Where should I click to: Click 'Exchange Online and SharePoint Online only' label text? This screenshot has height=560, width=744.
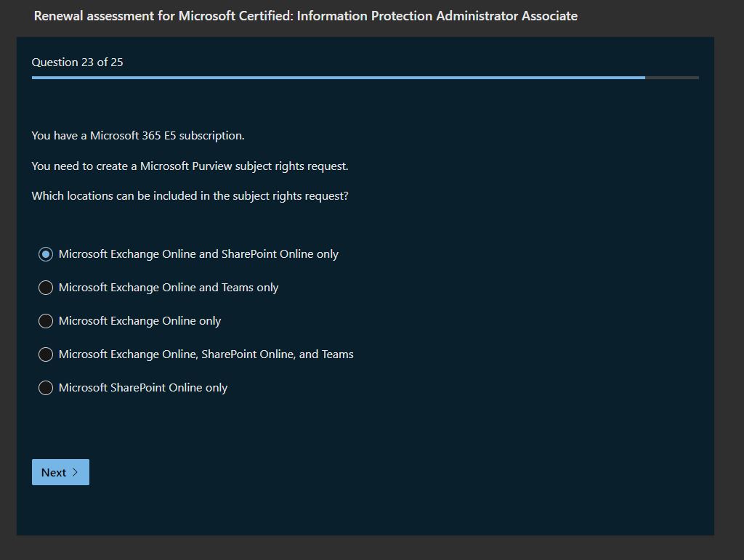coord(198,254)
